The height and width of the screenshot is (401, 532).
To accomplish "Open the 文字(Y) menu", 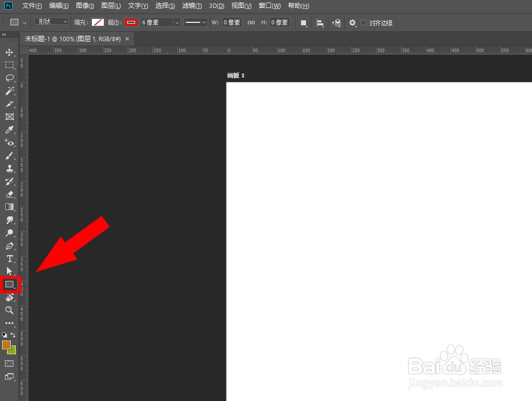I will tap(138, 6).
